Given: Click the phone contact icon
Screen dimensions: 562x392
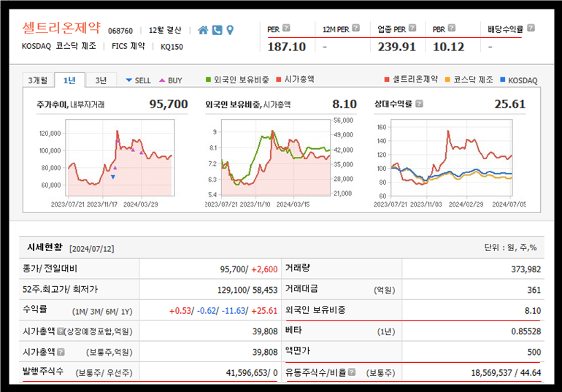Looking at the screenshot, I should [218, 30].
